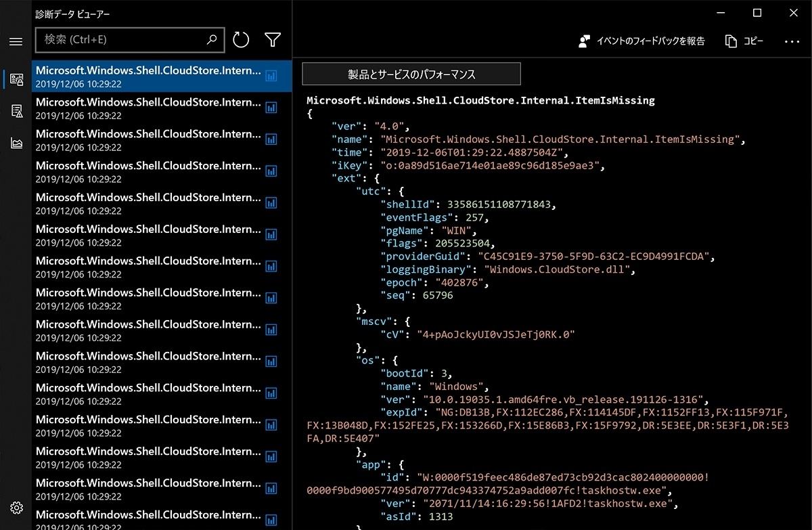Open the problem reports sidebar icon
This screenshot has height=530, width=812.
tap(17, 111)
